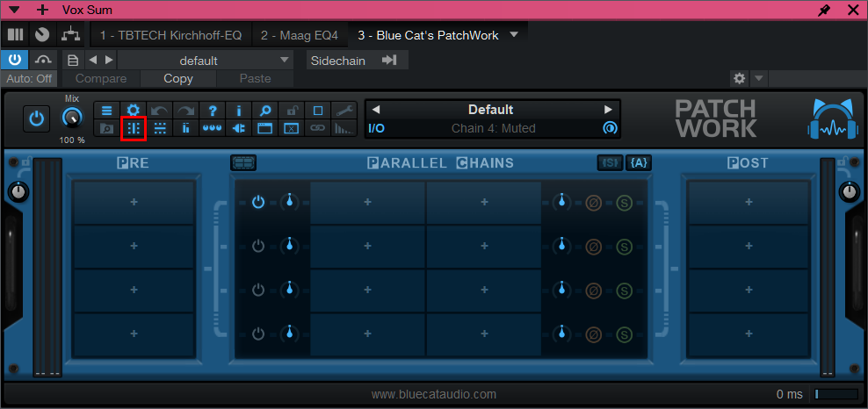
Task: Load next host preset arrow
Action: (109, 60)
